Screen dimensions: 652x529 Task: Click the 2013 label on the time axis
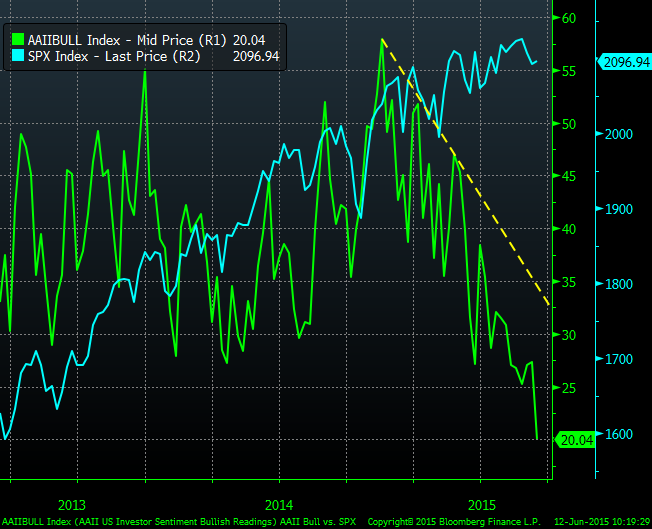[x=72, y=503]
